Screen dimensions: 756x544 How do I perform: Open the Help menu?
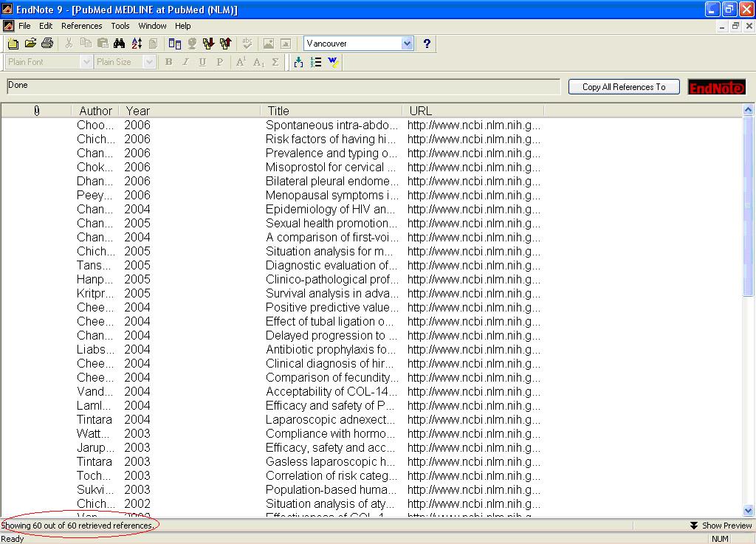pyautogui.click(x=183, y=26)
